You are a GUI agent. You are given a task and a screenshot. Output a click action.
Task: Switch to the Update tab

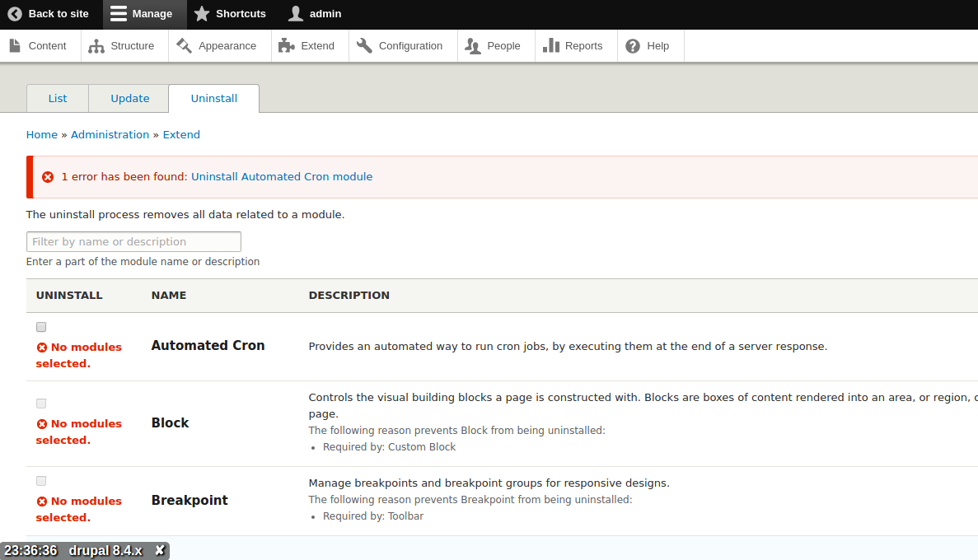pos(129,98)
